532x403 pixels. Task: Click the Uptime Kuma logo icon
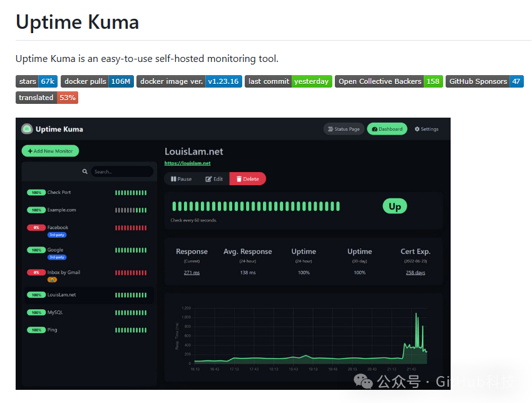27,129
